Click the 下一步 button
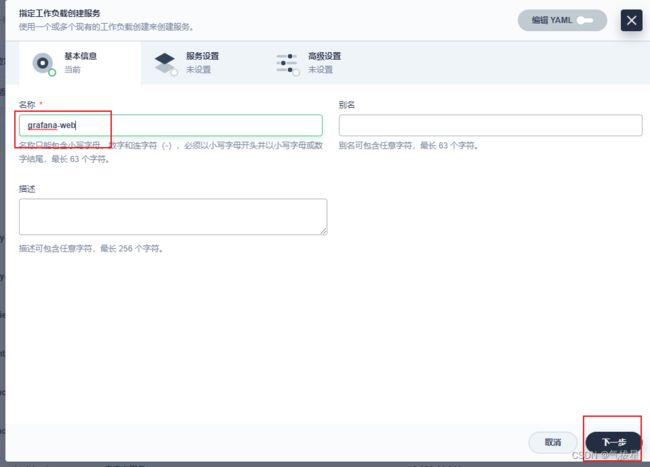The height and width of the screenshot is (467, 650). pyautogui.click(x=614, y=443)
